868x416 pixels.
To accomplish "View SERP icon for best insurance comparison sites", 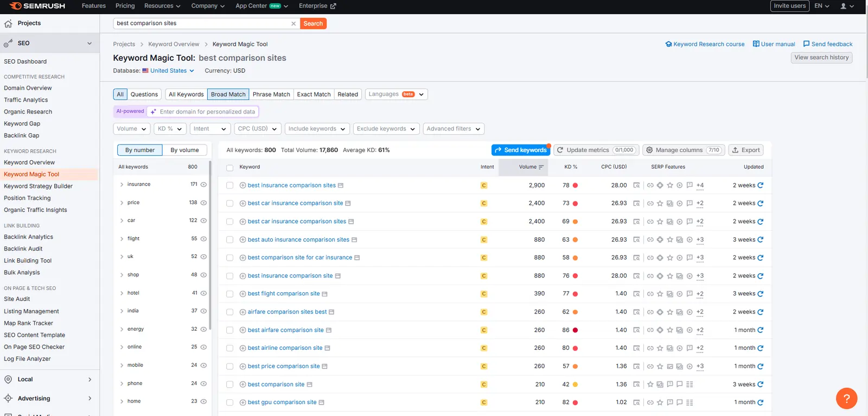I will point(636,185).
